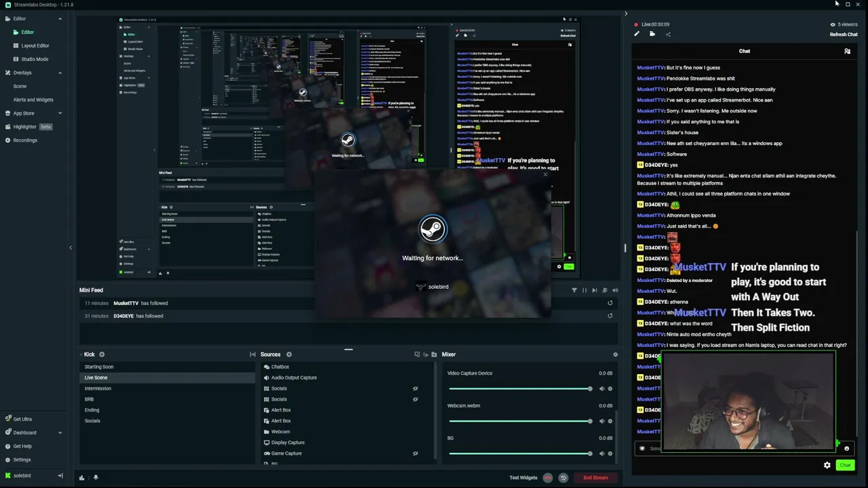
Task: Click Test Widgets button
Action: point(524,478)
